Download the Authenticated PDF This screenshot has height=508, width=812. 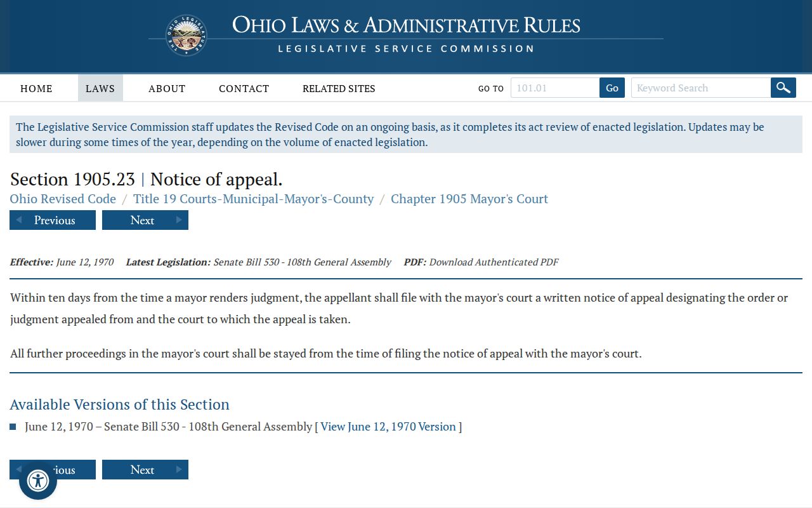494,262
